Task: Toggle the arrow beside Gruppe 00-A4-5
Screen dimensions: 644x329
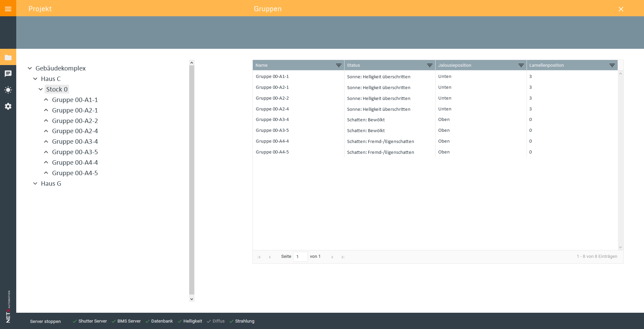Action: click(x=46, y=173)
